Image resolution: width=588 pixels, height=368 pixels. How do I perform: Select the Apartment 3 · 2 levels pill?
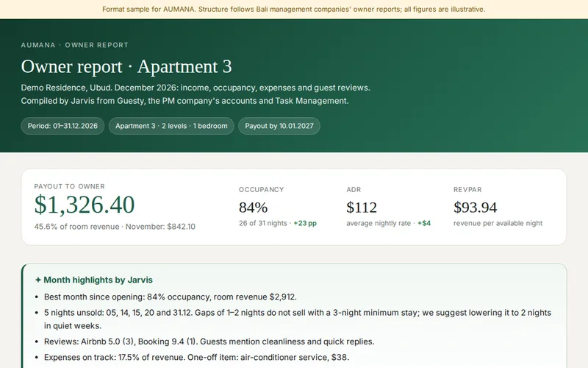point(171,126)
